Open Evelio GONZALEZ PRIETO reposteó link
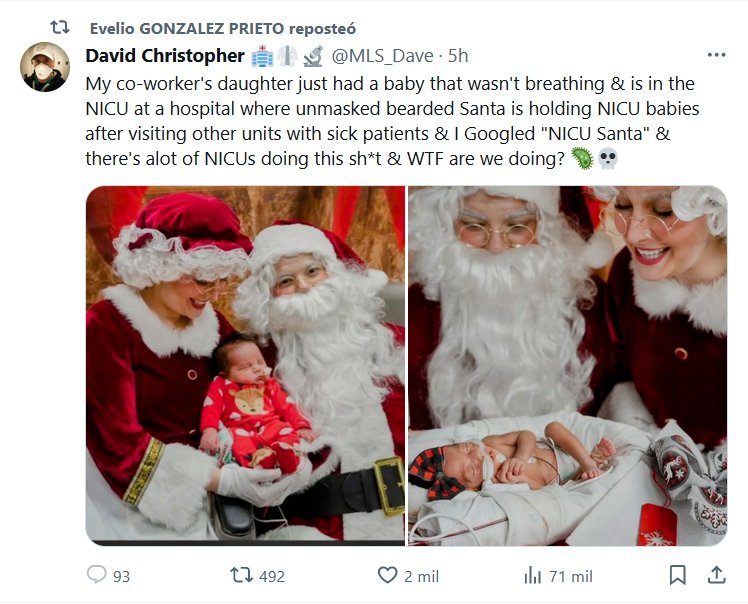The height and width of the screenshot is (604, 748). coord(222,28)
